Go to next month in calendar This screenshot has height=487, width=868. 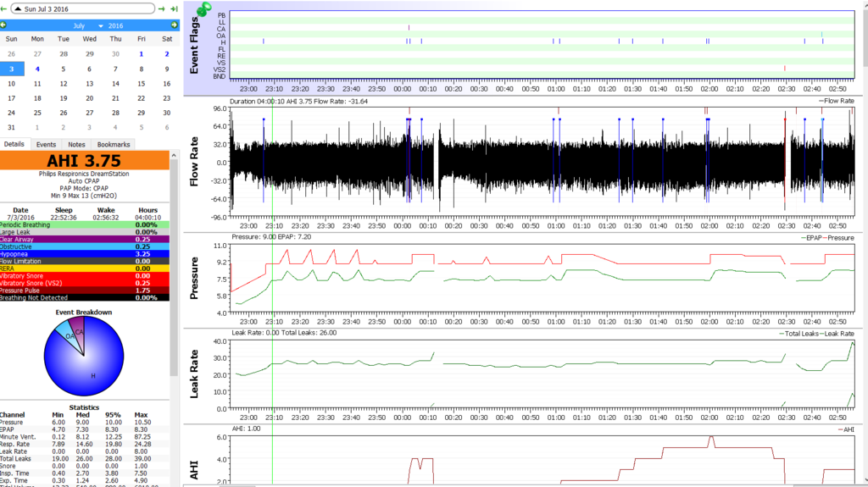click(x=174, y=25)
